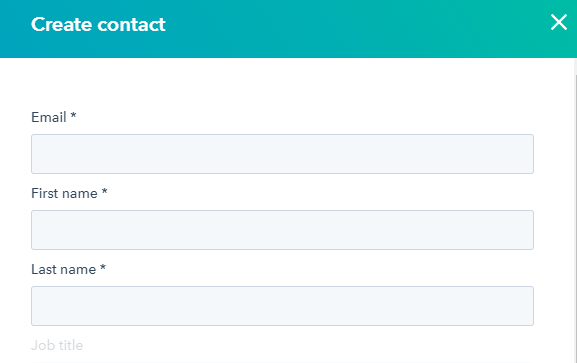Select the Last name input box
The height and width of the screenshot is (363, 577).
coord(282,306)
